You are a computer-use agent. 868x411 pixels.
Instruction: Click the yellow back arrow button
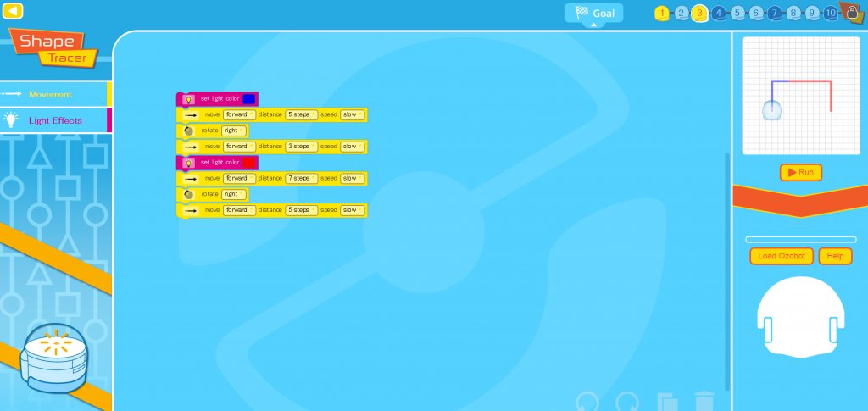pyautogui.click(x=13, y=11)
